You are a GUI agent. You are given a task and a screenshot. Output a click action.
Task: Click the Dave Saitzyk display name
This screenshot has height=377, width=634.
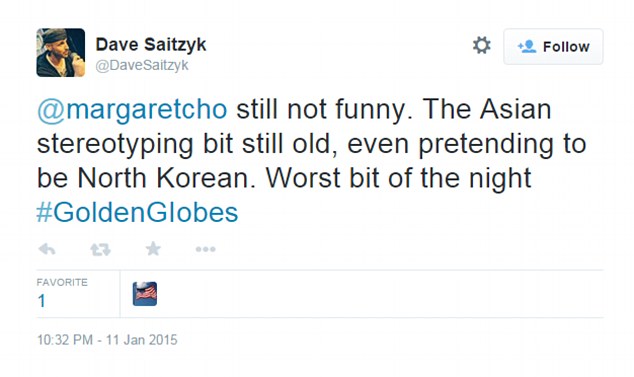[x=151, y=44]
